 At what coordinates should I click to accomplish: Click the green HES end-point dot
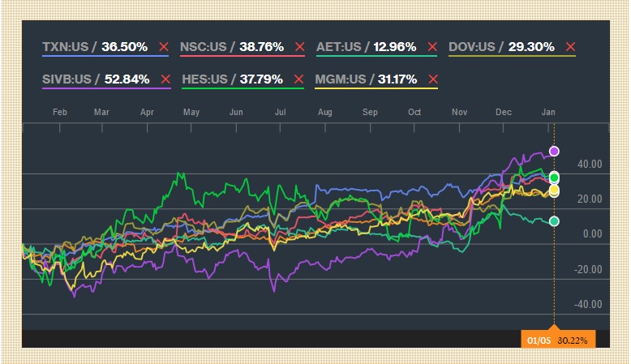coord(554,178)
